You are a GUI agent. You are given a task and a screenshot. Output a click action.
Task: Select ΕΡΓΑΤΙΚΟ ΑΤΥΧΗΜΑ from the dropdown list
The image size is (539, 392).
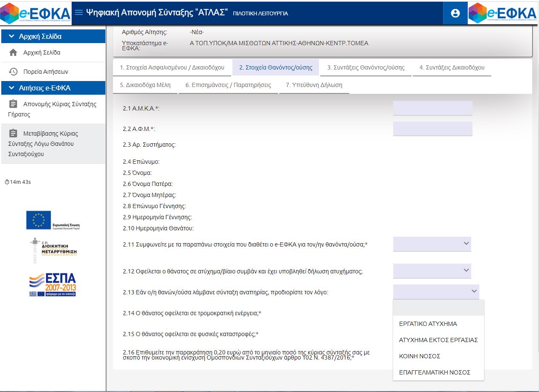pyautogui.click(x=428, y=324)
